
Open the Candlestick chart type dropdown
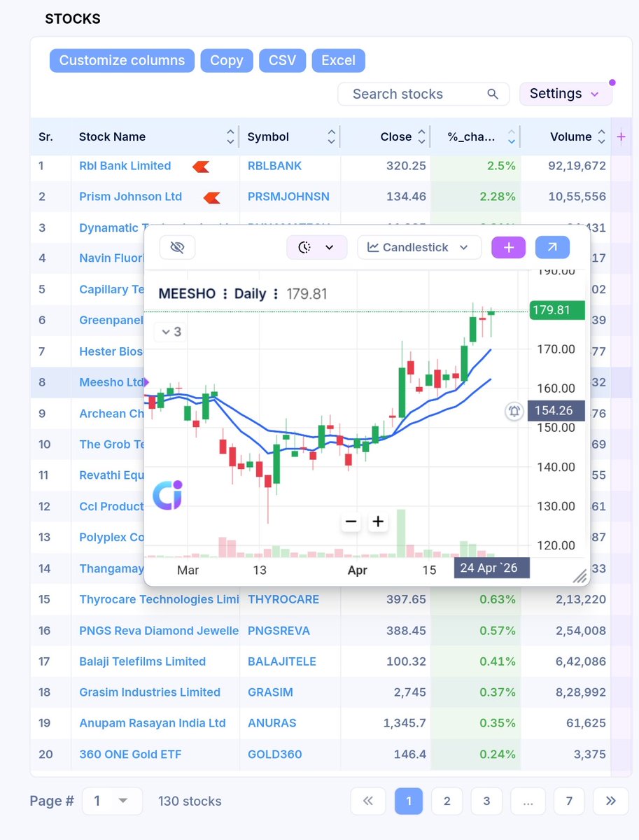(419, 247)
